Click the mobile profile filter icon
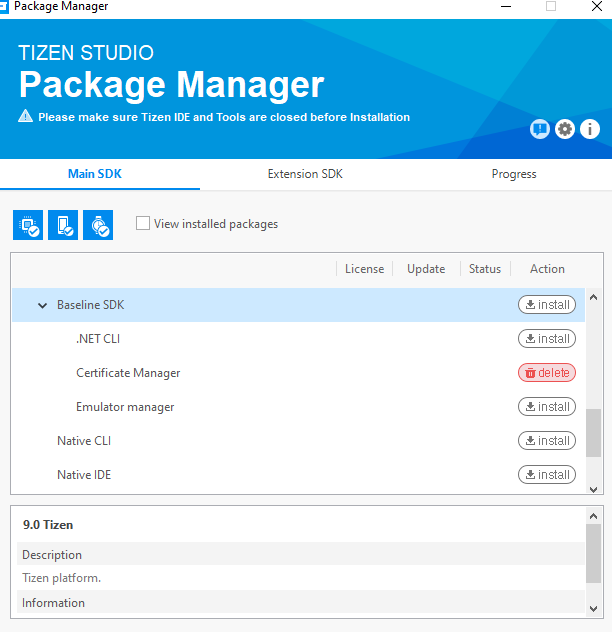Image resolution: width=612 pixels, height=632 pixels. pos(63,225)
